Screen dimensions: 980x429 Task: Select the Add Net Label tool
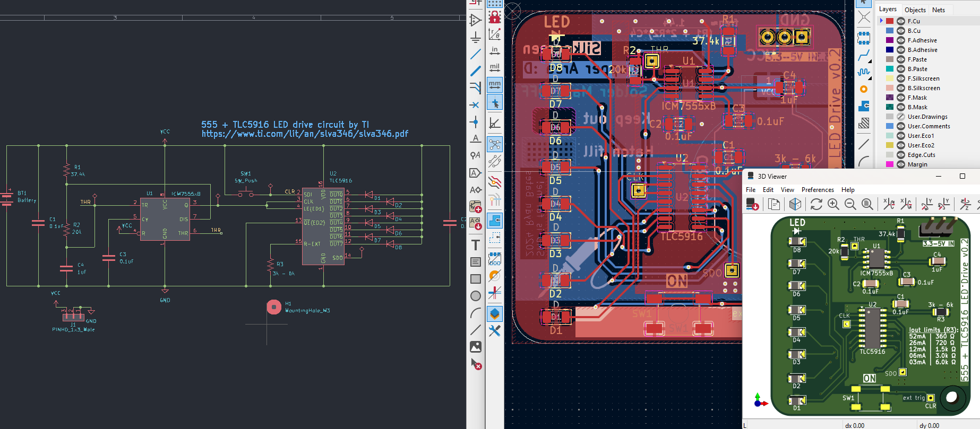click(476, 139)
